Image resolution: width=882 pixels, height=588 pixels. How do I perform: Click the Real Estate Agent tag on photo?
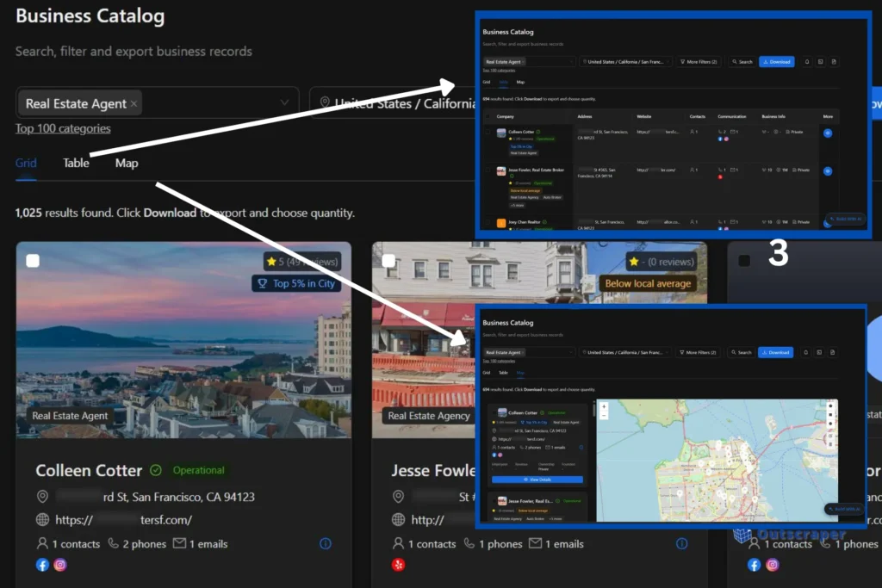pyautogui.click(x=70, y=416)
